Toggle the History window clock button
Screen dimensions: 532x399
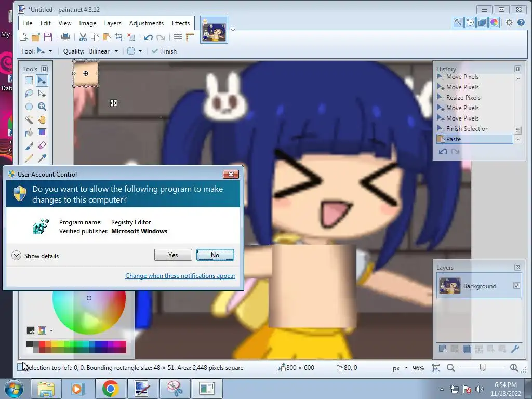[x=470, y=22]
